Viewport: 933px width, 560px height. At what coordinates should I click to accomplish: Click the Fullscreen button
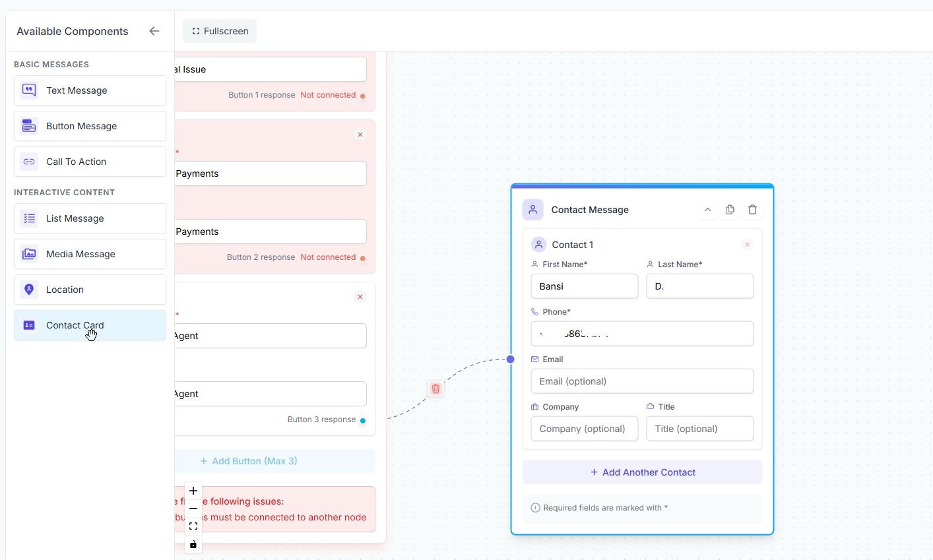tap(220, 31)
